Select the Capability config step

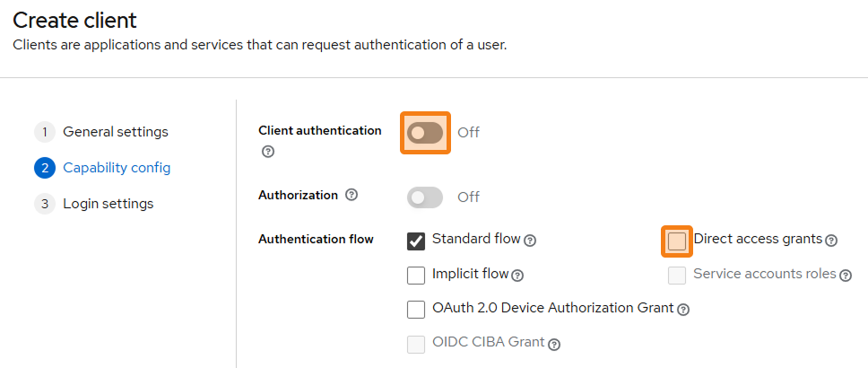[x=117, y=168]
